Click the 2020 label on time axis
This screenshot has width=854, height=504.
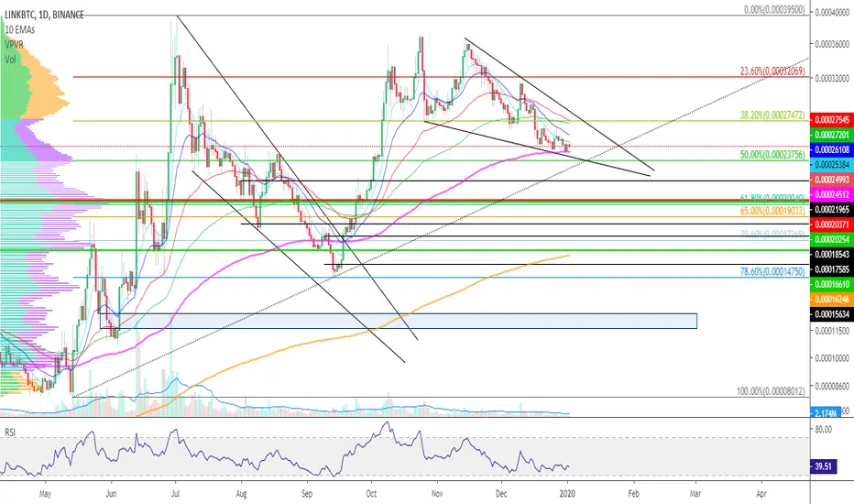[x=567, y=494]
